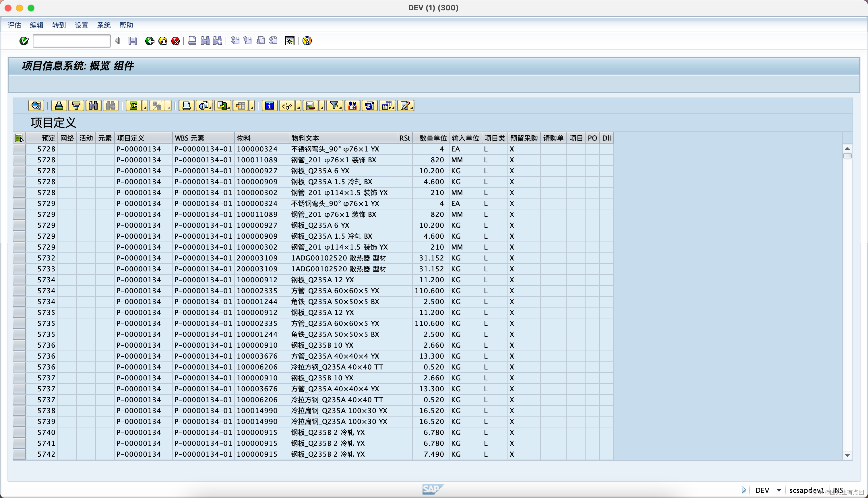Refresh the list with the refresh icon
Image resolution: width=868 pixels, height=498 pixels.
[369, 105]
